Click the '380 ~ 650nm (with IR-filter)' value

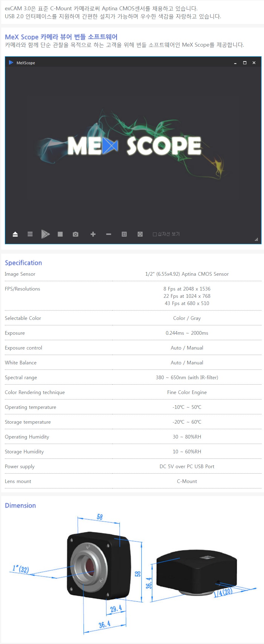point(187,377)
